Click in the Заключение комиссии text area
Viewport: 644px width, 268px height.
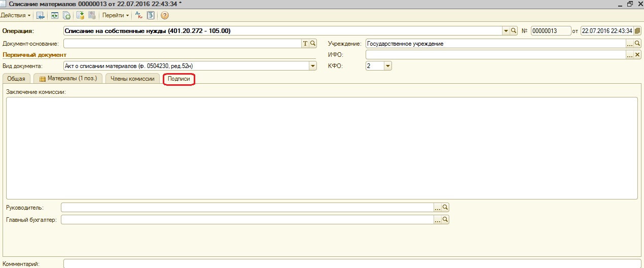(321, 148)
